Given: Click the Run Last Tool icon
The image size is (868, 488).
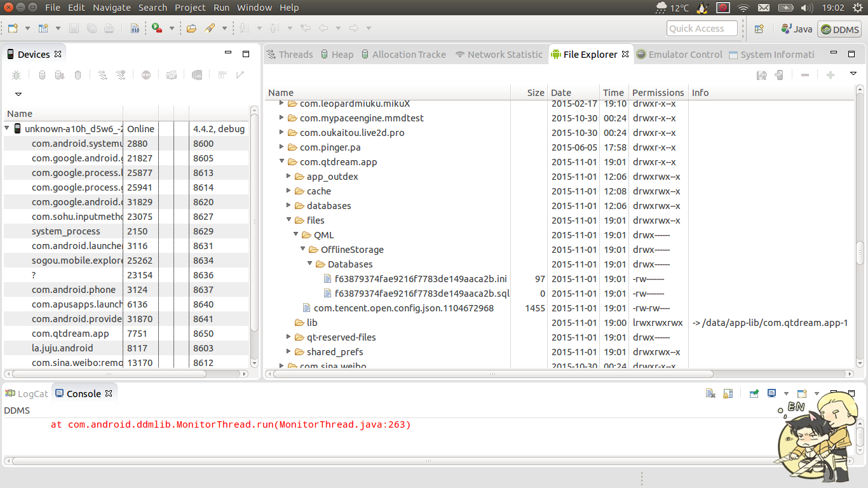Looking at the screenshot, I should tap(157, 29).
